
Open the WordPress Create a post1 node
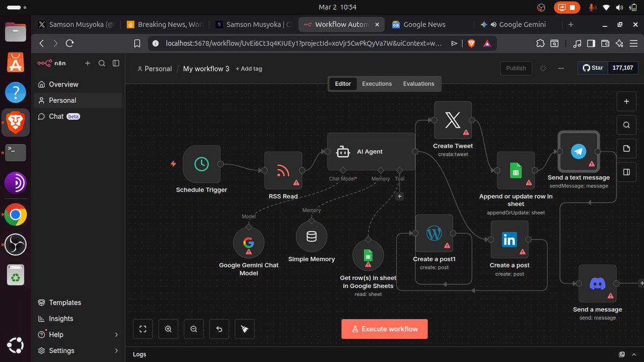click(434, 233)
